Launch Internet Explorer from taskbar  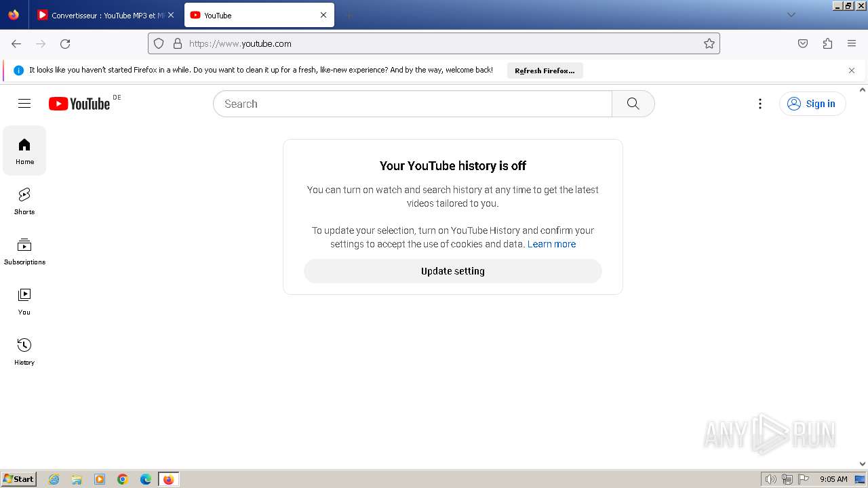(x=54, y=479)
